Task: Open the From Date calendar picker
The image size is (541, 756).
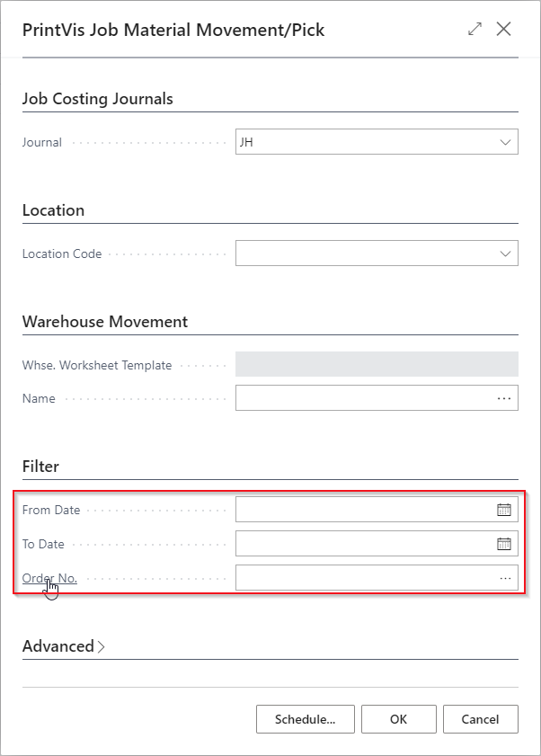Action: (x=503, y=510)
